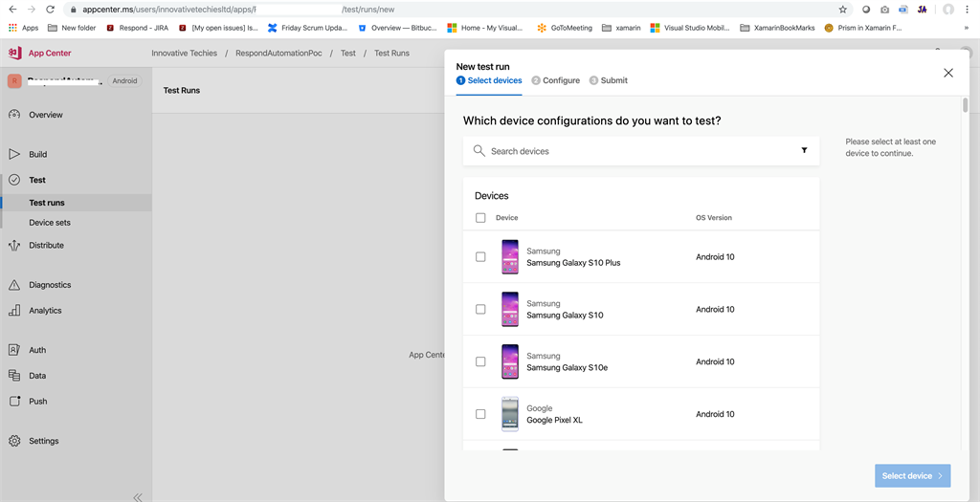Image resolution: width=980 pixels, height=502 pixels.
Task: Open Distribute sidebar icon
Action: click(x=14, y=246)
